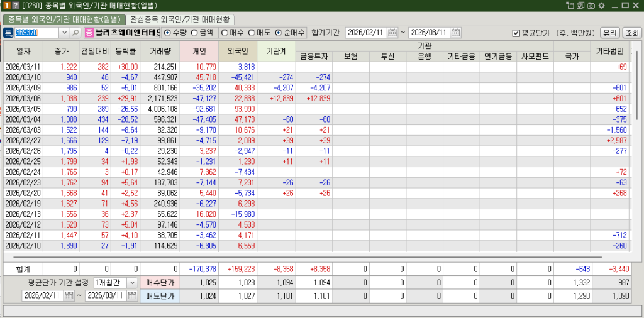Open the 1개월간 period dropdown

[132, 283]
